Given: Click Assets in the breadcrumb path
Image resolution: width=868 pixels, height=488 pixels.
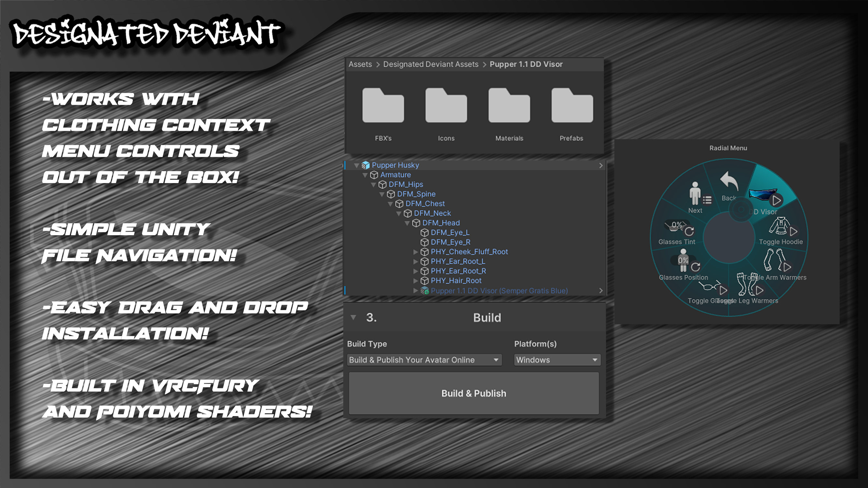Looking at the screenshot, I should tap(360, 64).
